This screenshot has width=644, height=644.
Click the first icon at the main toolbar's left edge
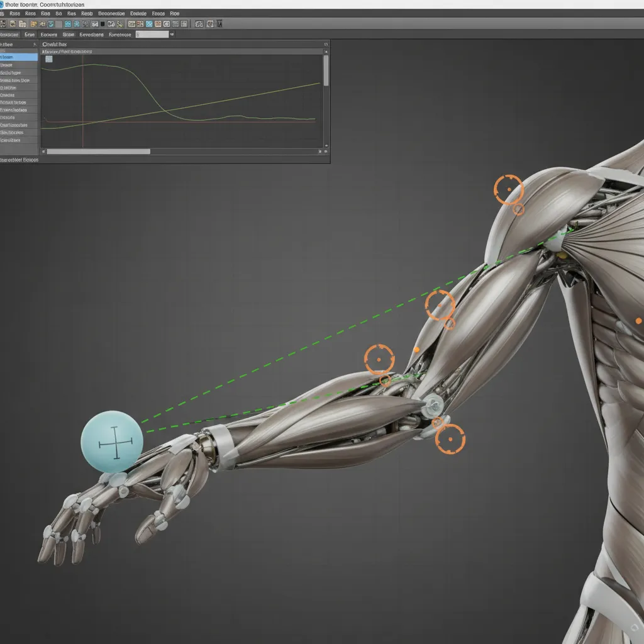tap(3, 24)
